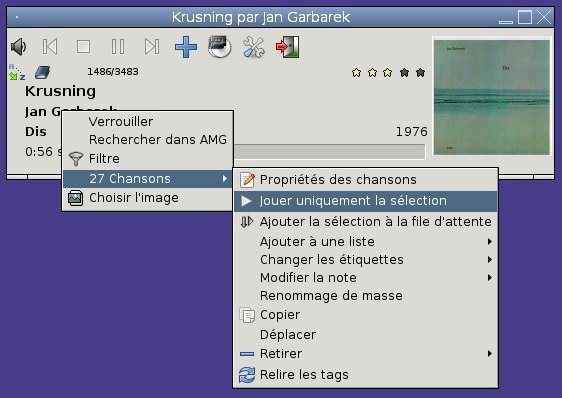The image size is (562, 398).
Task: Open Propriétés des chansons
Action: 366,180
